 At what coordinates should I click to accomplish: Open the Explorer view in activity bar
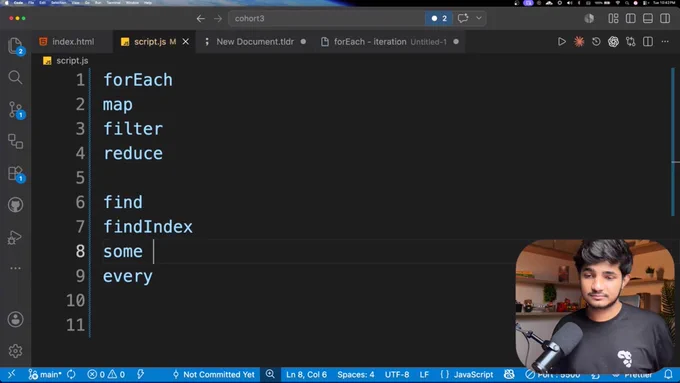tap(15, 46)
